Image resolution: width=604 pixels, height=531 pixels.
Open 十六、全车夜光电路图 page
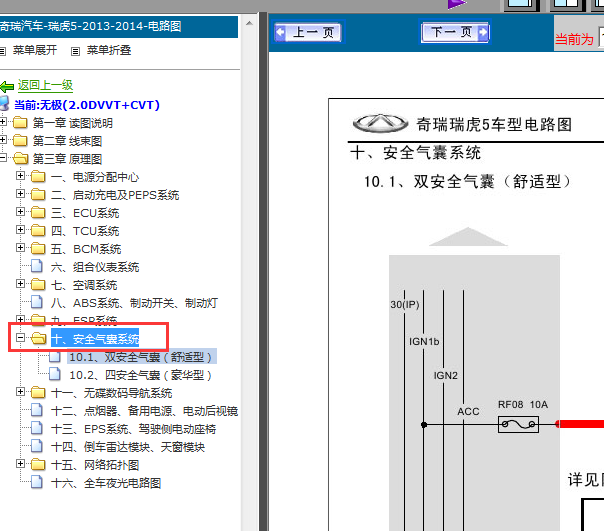[x=106, y=483]
